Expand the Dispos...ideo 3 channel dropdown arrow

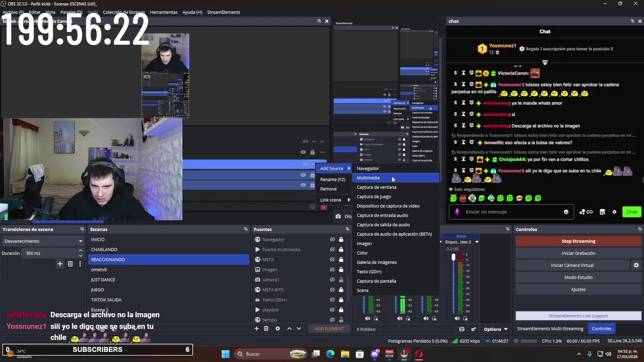(476, 242)
